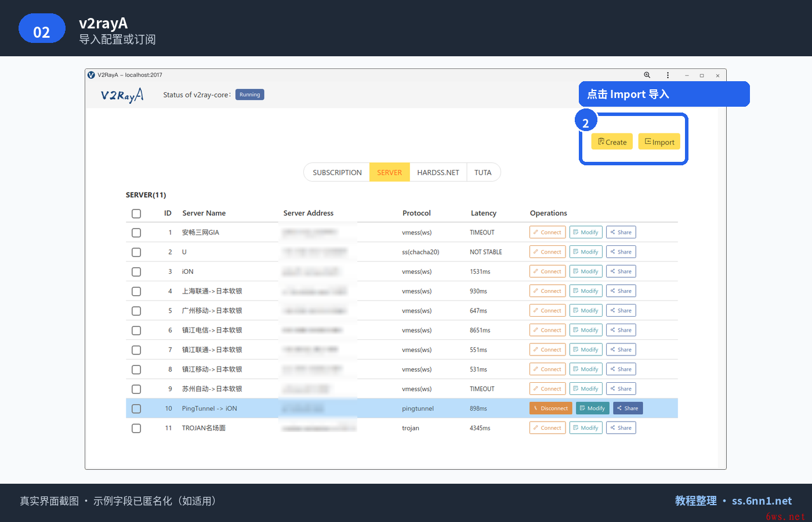Check the box for server 安畅三网GIA
The width and height of the screenshot is (812, 522).
(136, 233)
